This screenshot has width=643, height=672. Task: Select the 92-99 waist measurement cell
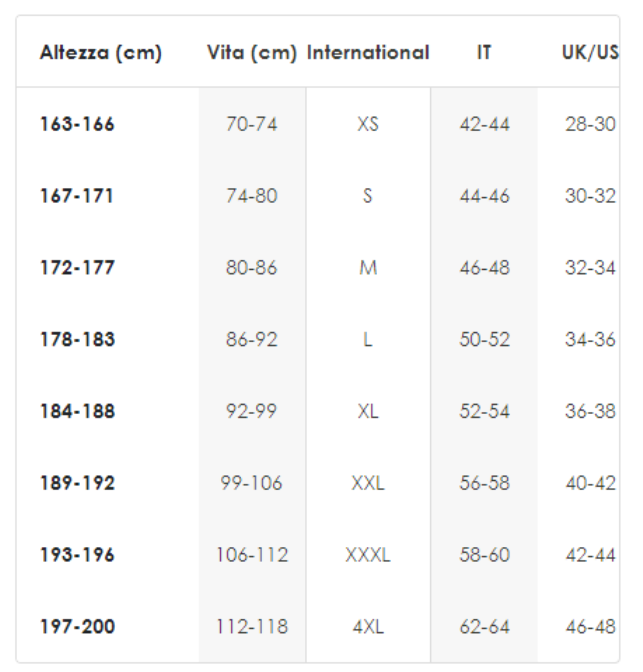[x=252, y=411]
